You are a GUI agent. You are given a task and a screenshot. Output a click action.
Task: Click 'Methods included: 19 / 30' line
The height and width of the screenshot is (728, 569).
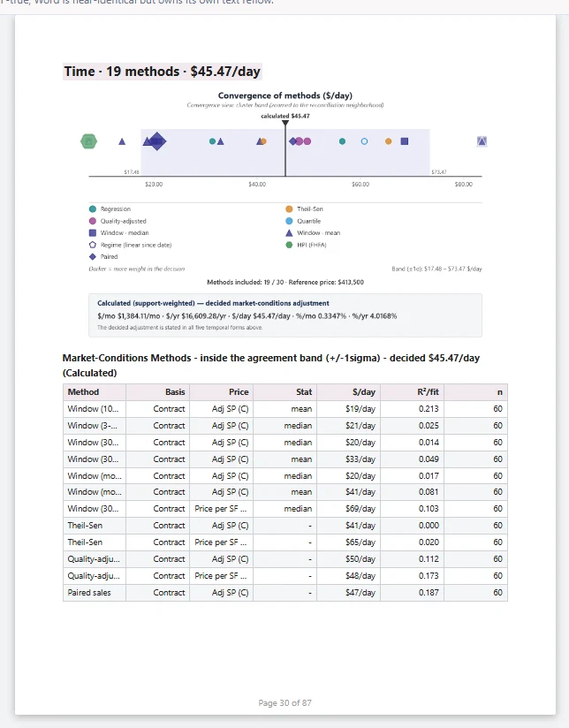pyautogui.click(x=285, y=282)
